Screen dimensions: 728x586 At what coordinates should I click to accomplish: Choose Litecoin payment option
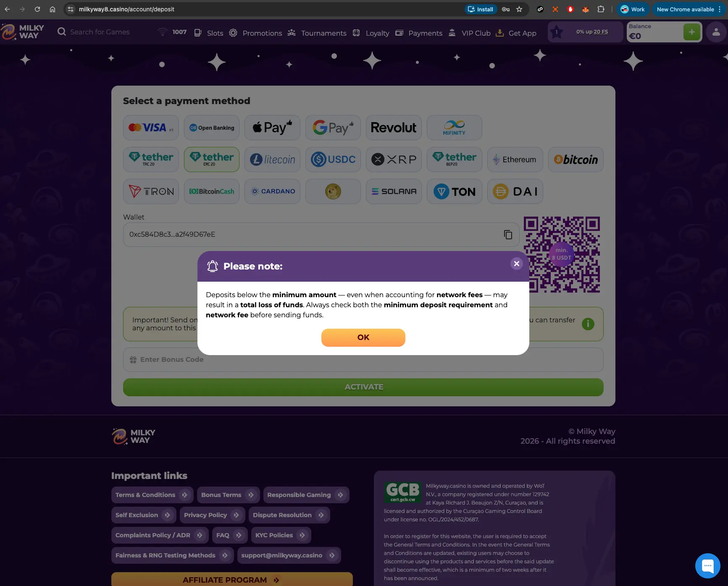tap(272, 160)
